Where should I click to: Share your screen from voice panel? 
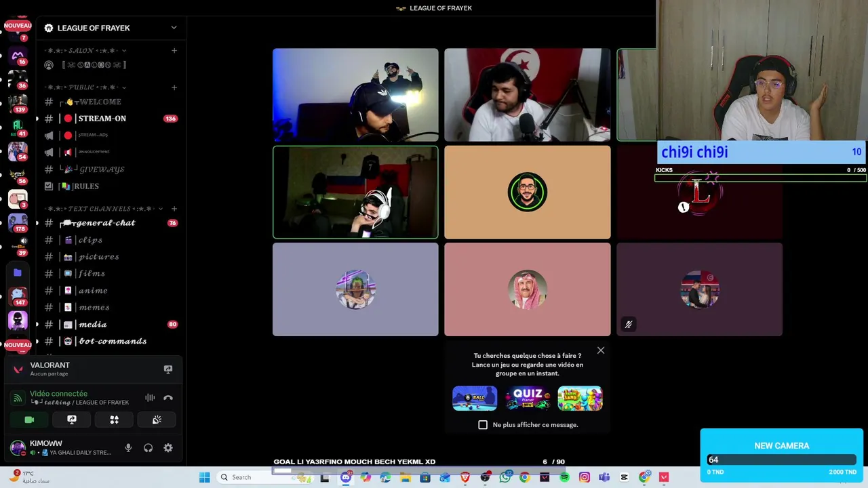72,420
